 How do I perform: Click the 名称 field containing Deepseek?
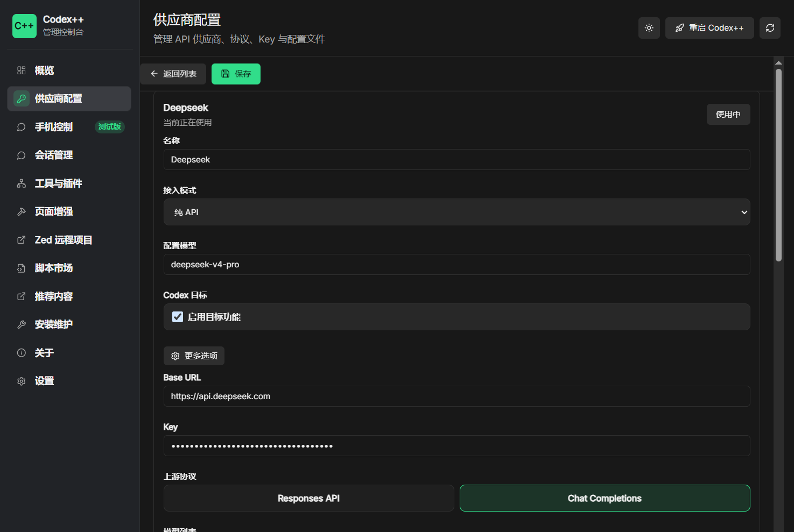[x=457, y=160]
